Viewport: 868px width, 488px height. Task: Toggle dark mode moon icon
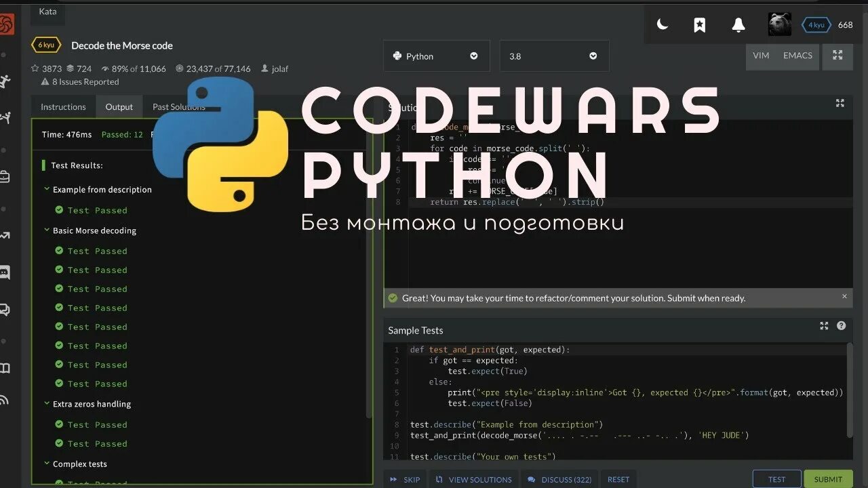pyautogui.click(x=663, y=25)
